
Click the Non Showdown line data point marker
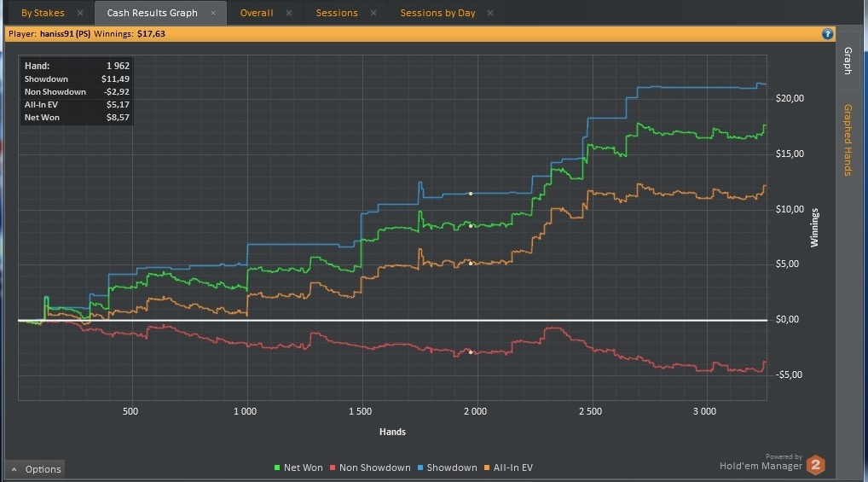coord(471,351)
